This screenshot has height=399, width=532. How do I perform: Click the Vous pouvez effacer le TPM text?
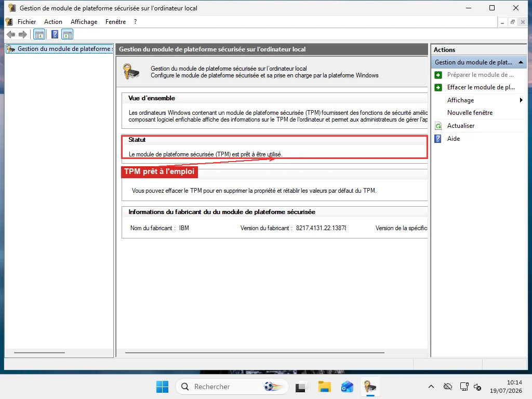point(254,191)
